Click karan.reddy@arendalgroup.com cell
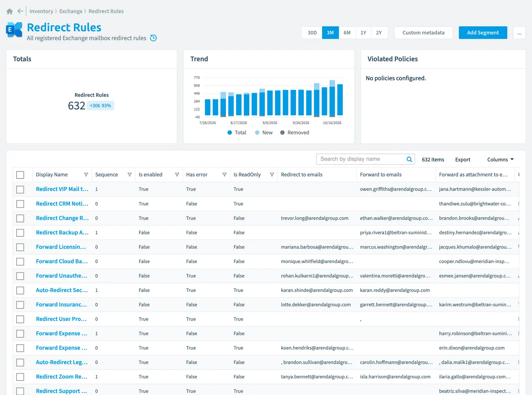 coord(395,290)
